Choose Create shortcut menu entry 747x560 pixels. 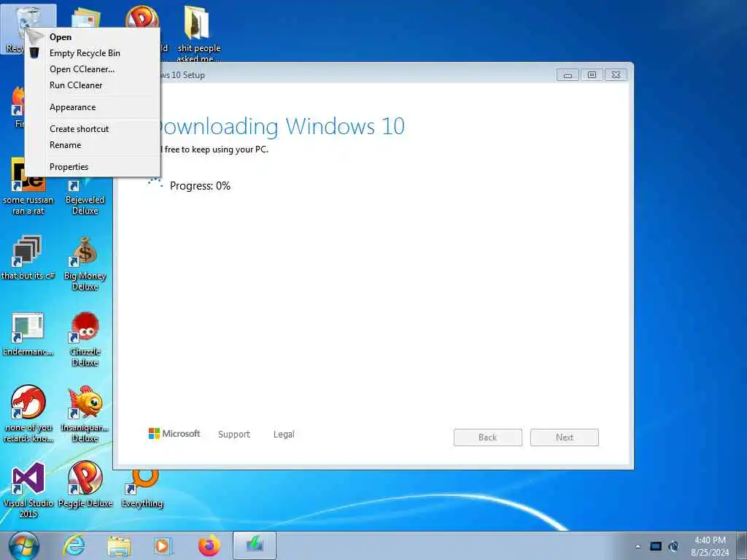pyautogui.click(x=79, y=129)
